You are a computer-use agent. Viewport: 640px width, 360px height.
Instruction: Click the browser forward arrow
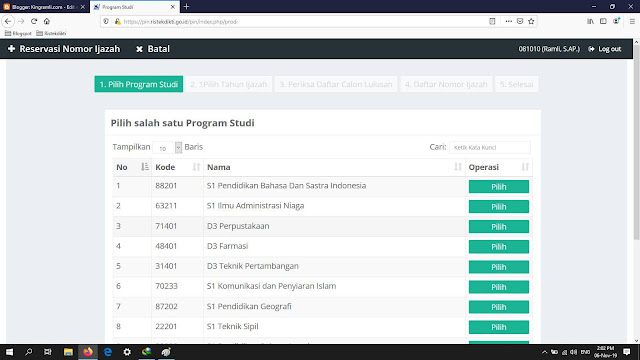(21, 21)
